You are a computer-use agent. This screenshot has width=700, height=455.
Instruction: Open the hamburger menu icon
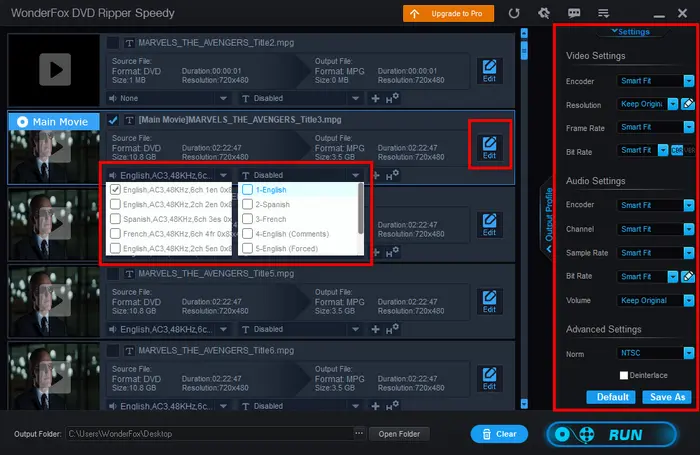click(x=604, y=13)
